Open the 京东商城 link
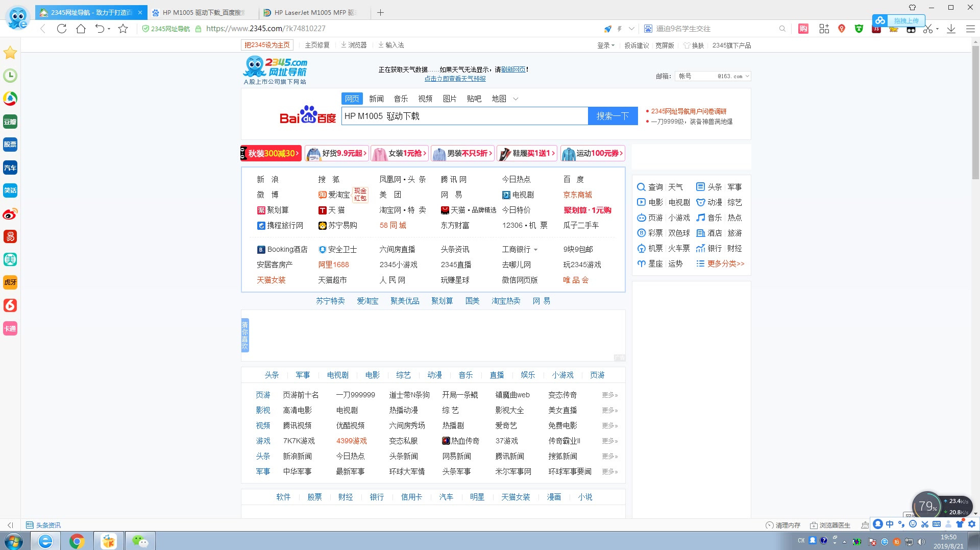The height and width of the screenshot is (550, 980). (x=578, y=195)
